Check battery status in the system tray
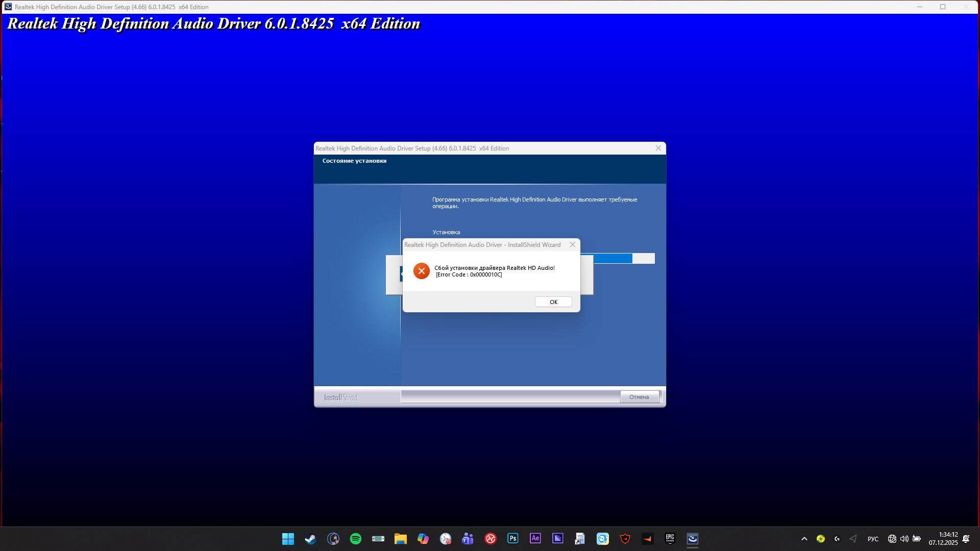The width and height of the screenshot is (980, 551). 917,539
